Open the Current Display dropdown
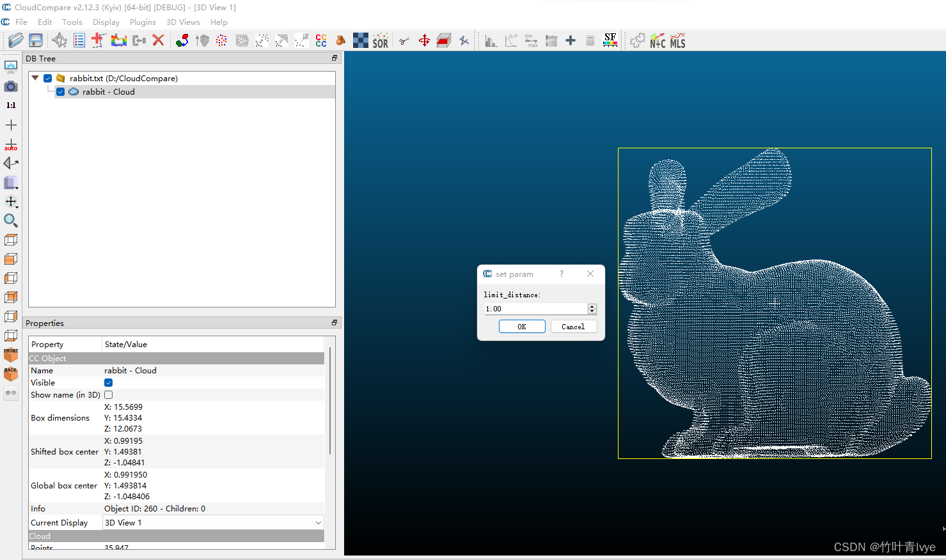This screenshot has width=946, height=560. point(214,523)
